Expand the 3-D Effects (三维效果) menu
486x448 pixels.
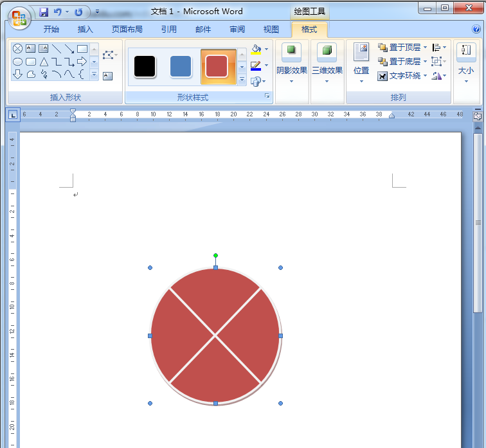click(327, 64)
